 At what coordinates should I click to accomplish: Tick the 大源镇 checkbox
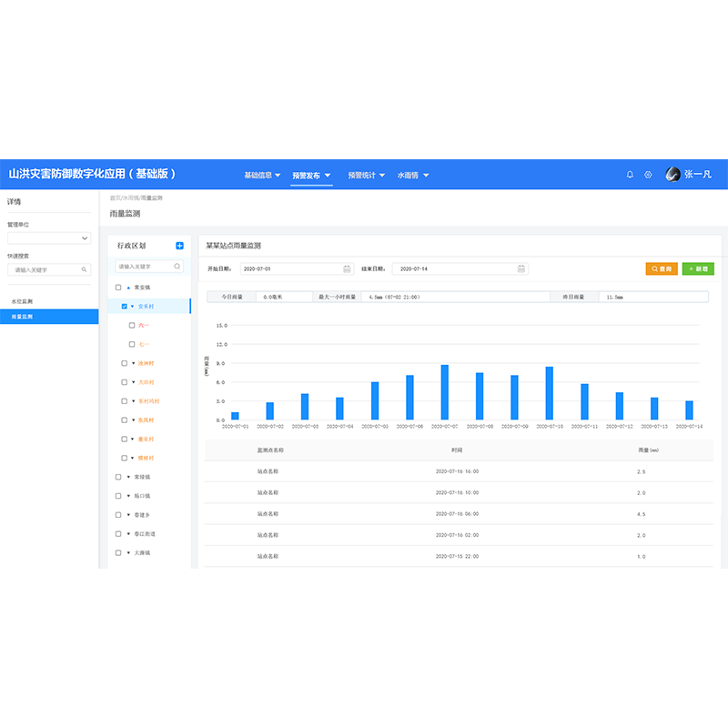pos(118,552)
